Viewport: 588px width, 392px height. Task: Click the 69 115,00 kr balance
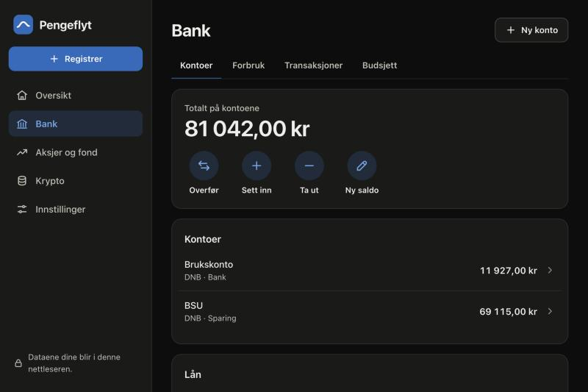click(508, 311)
